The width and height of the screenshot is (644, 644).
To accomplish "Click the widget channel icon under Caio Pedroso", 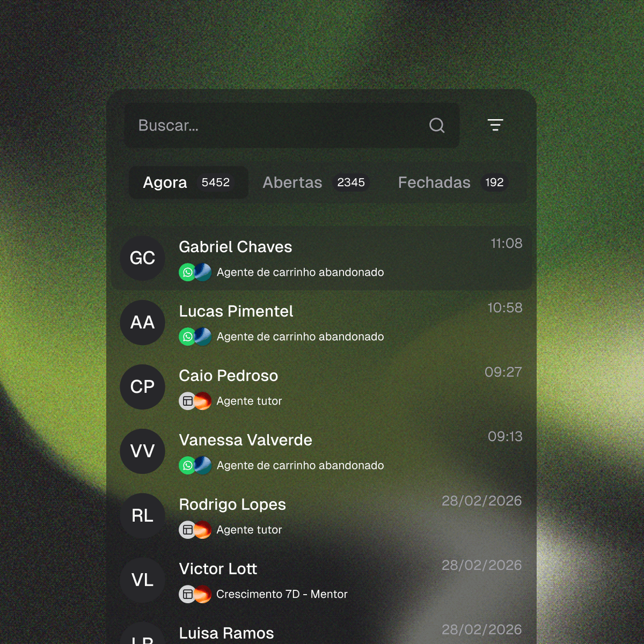I will (x=187, y=401).
